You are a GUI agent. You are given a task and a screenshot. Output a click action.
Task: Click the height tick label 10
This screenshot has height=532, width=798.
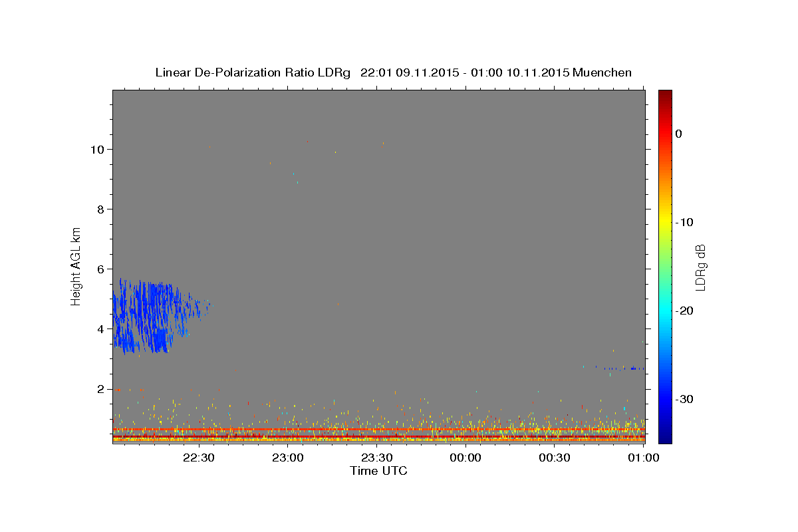(96, 149)
